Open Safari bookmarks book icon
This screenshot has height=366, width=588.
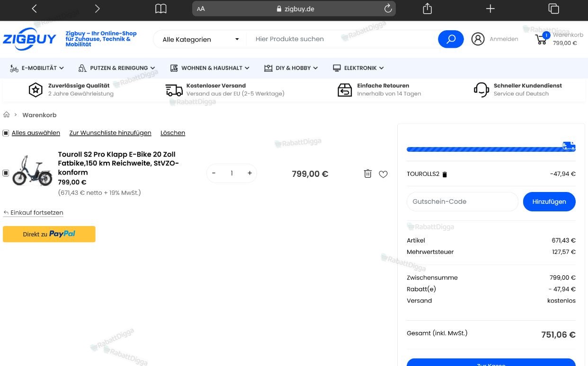tap(161, 9)
